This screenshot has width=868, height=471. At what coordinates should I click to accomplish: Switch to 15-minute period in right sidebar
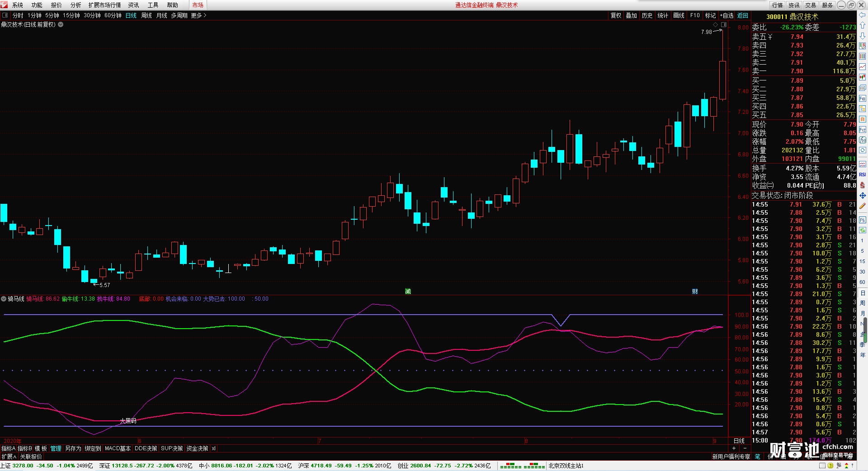pyautogui.click(x=862, y=261)
